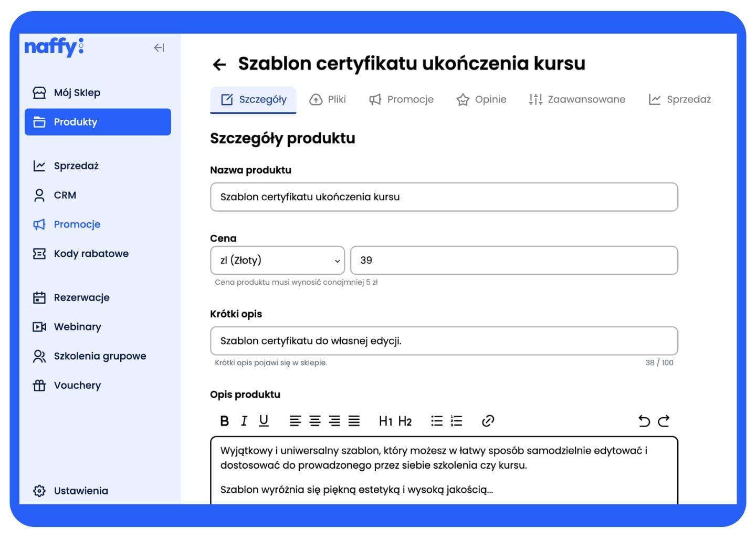Redo last edit

click(x=664, y=421)
